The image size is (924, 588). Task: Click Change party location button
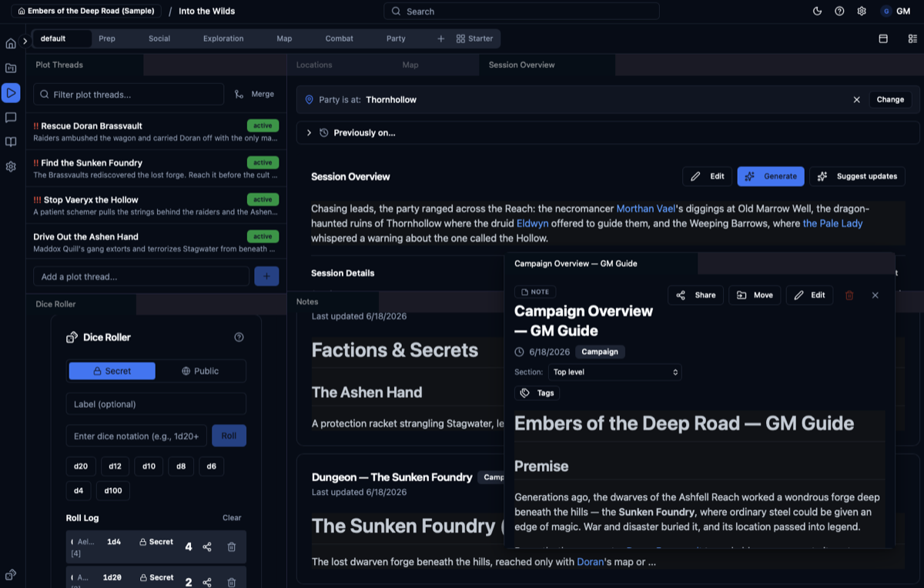pos(890,100)
